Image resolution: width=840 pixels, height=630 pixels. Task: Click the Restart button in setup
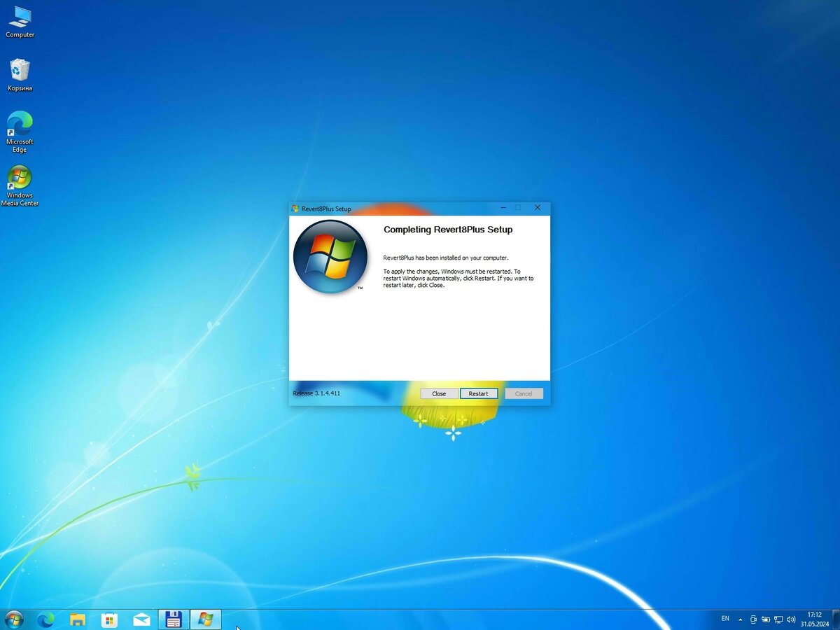[479, 393]
